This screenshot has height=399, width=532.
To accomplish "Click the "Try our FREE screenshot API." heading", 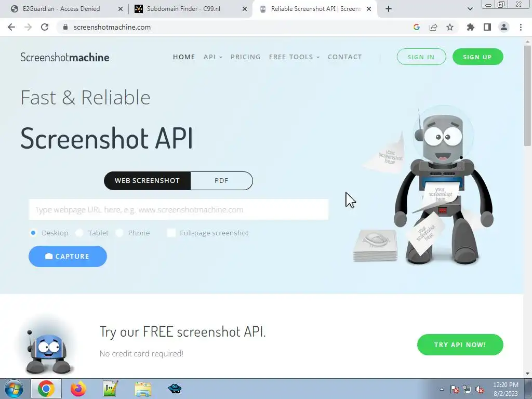I will (x=182, y=331).
